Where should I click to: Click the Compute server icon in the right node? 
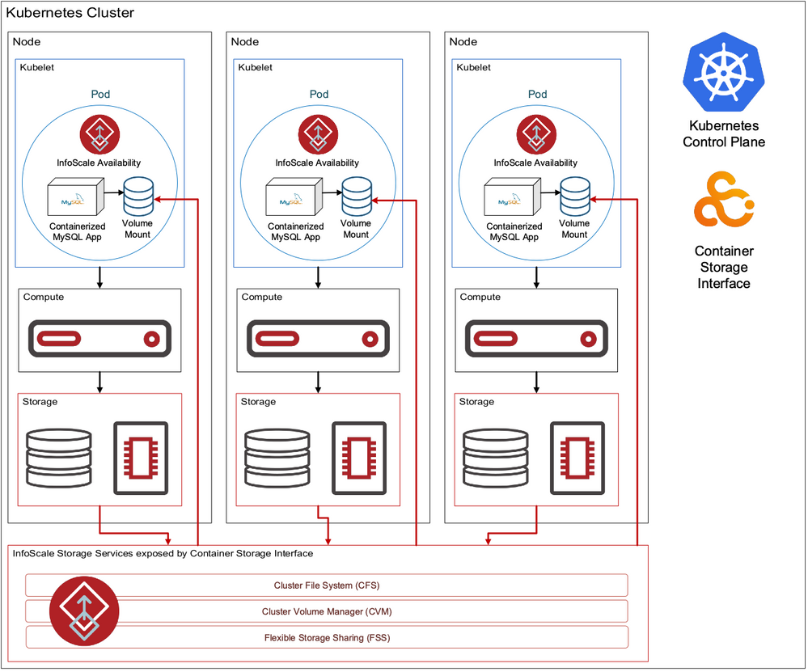(x=536, y=339)
